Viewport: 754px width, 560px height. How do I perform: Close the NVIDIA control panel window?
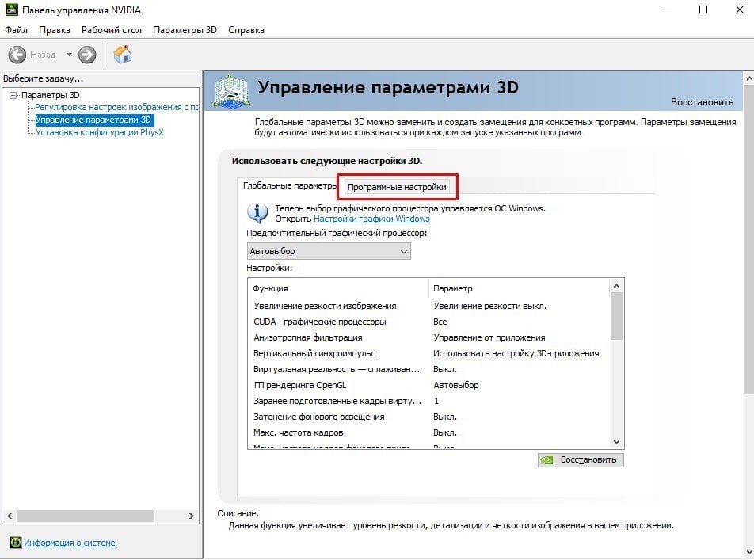click(x=740, y=10)
